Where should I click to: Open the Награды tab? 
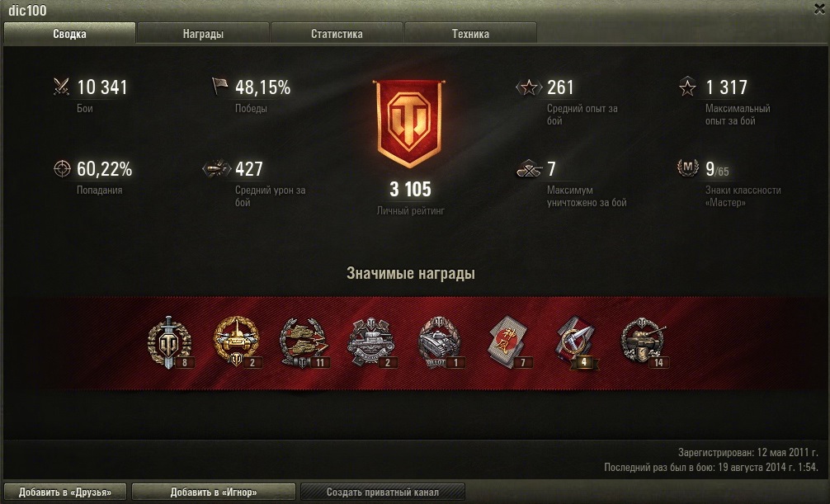coord(203,33)
